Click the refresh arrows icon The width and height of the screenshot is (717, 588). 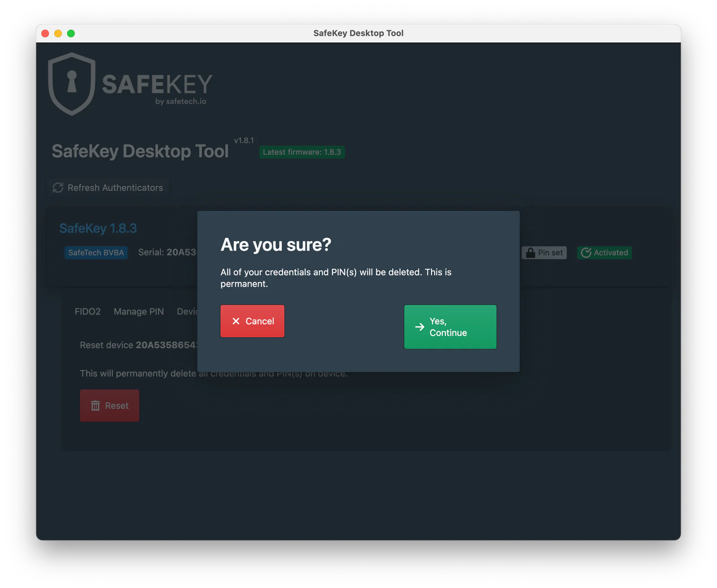coord(58,188)
